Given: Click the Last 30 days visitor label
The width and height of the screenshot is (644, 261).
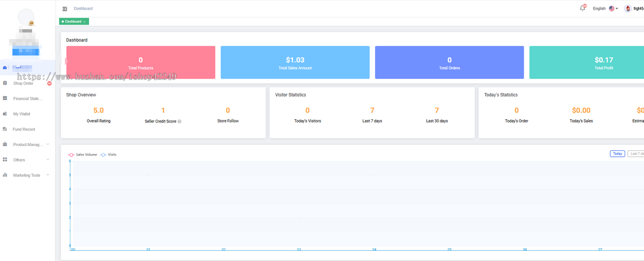Looking at the screenshot, I should [437, 121].
